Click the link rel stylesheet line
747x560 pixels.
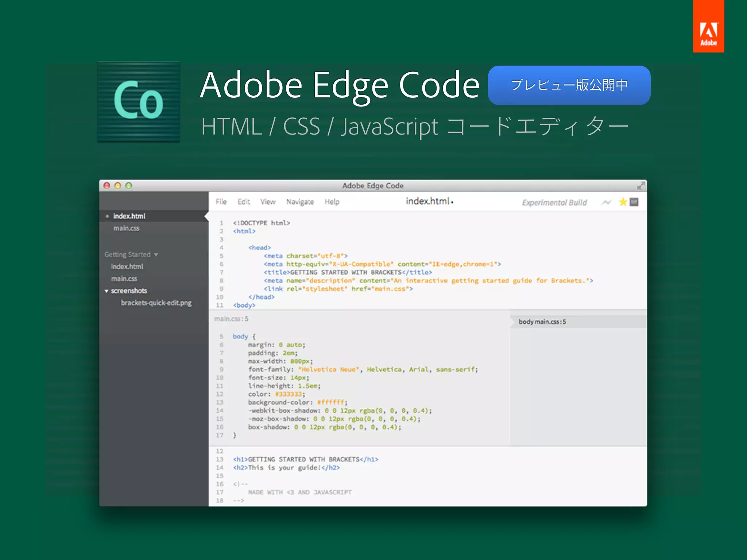pyautogui.click(x=338, y=289)
